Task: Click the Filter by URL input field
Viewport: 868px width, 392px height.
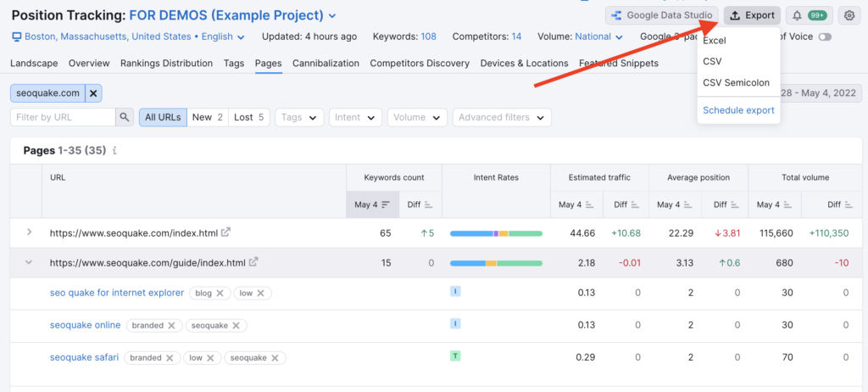Action: click(x=63, y=117)
